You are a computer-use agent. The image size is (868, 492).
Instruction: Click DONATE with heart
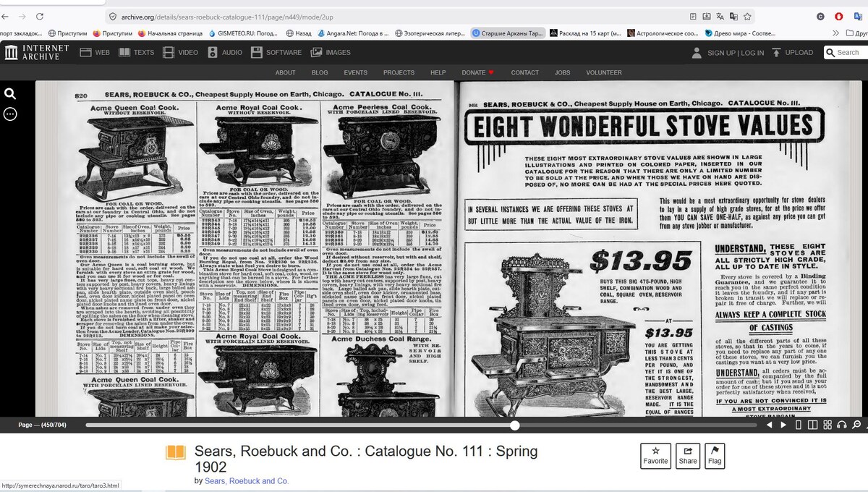coord(477,72)
